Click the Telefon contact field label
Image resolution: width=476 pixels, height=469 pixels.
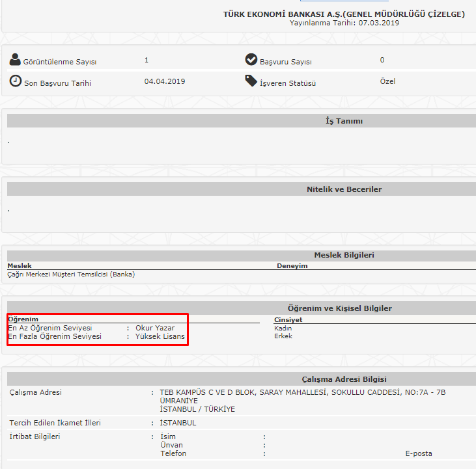tap(173, 453)
